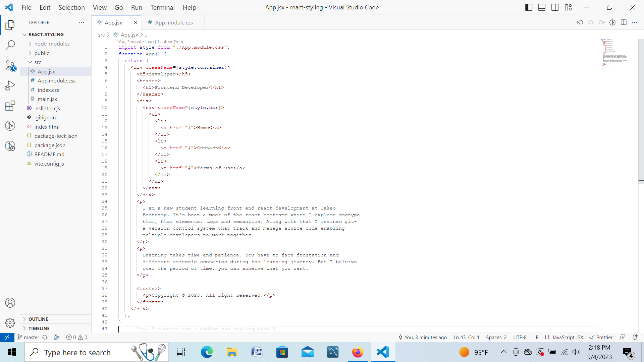Select the Source Control icon showing pending changes
Image resolution: width=644 pixels, height=362 pixels.
(x=10, y=66)
